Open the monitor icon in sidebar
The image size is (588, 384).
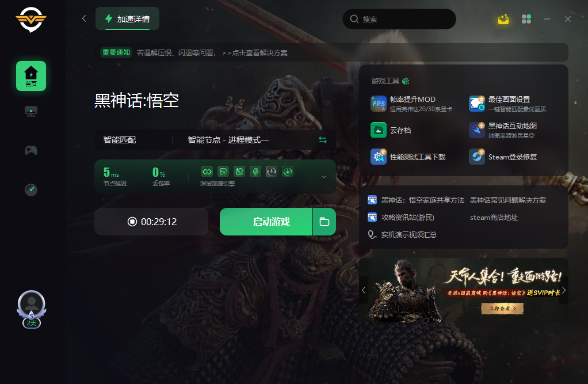point(31,112)
